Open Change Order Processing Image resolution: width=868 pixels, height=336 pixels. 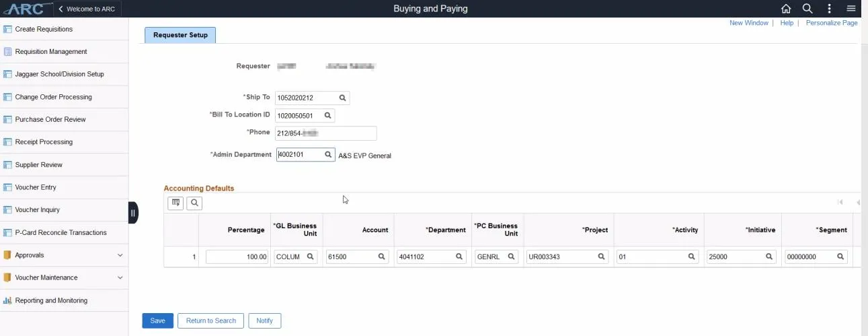pyautogui.click(x=65, y=97)
